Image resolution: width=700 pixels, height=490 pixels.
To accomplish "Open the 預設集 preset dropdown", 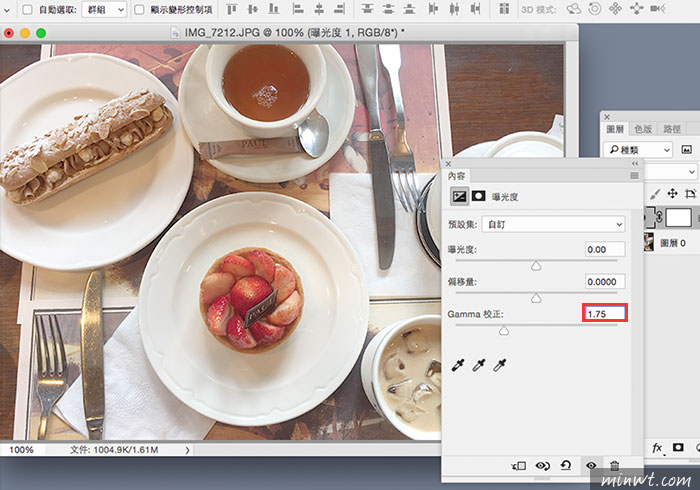I will [553, 223].
